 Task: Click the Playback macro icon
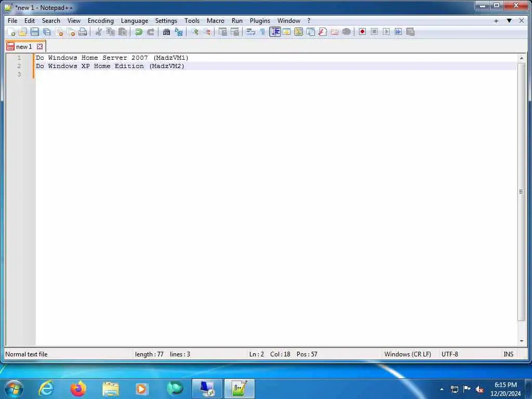[386, 32]
